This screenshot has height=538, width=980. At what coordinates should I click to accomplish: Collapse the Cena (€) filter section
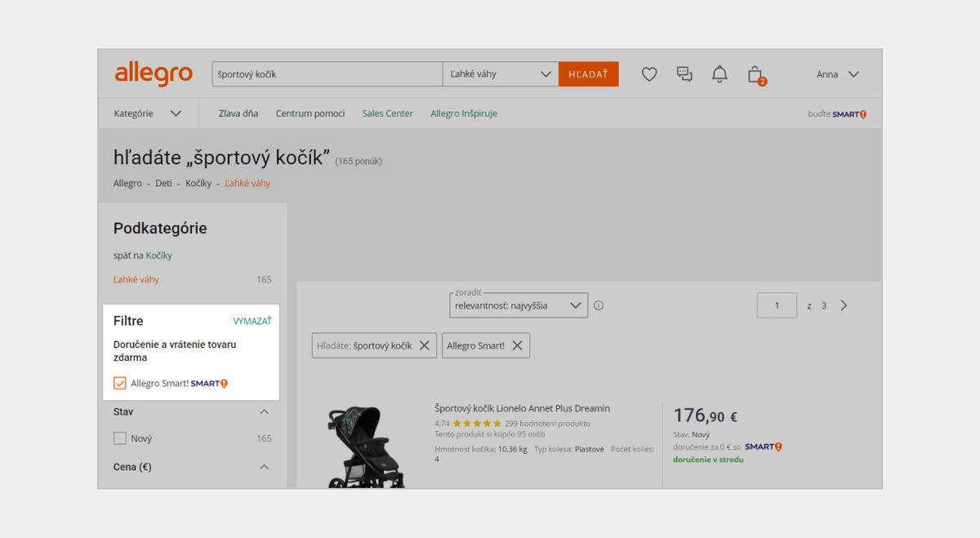pyautogui.click(x=264, y=467)
